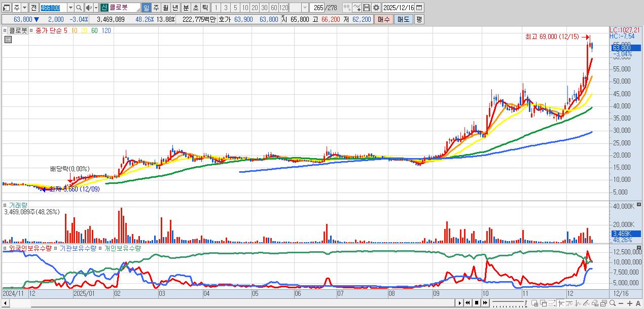Click the magnifier stock search icon
644x309 pixels.
pyautogui.click(x=79, y=8)
